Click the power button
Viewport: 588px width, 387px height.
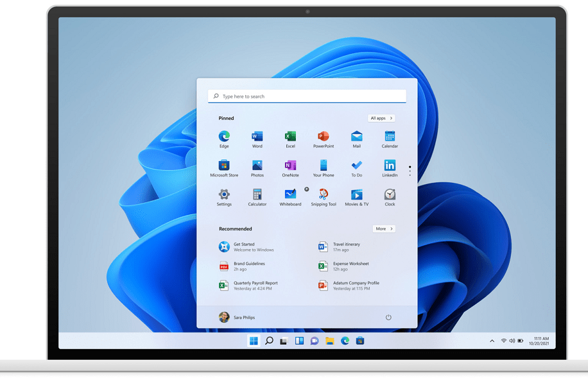coord(388,318)
